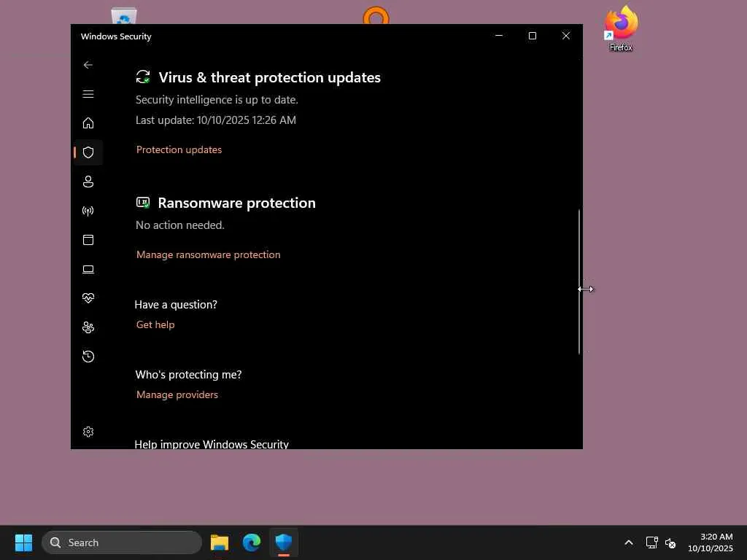The image size is (747, 560).
Task: Minimize the Windows Security window
Action: coord(499,36)
